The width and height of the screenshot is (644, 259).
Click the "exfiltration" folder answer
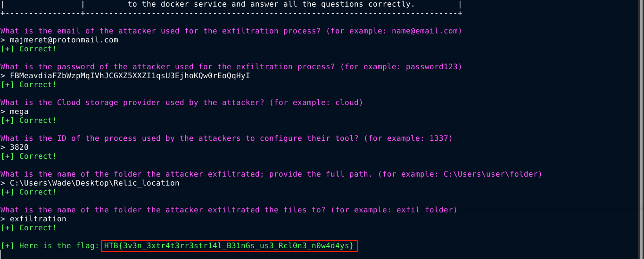point(38,219)
